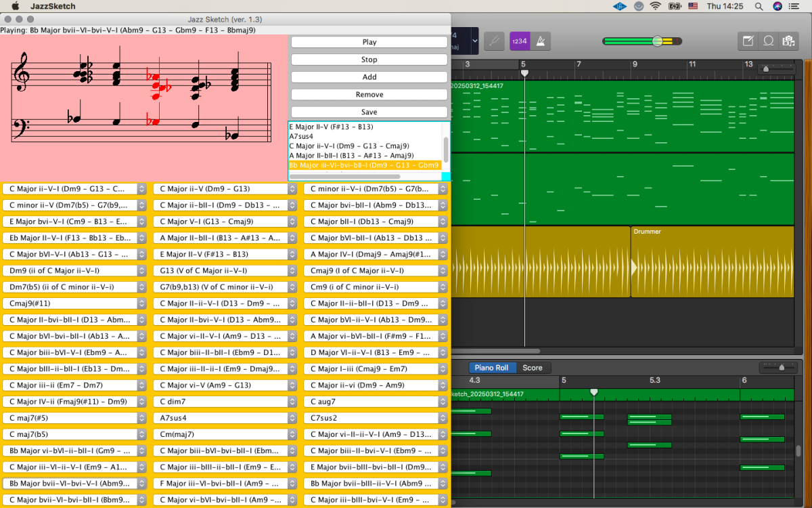Toggle the metronome in GarageBand
The image size is (812, 508).
[x=541, y=41]
